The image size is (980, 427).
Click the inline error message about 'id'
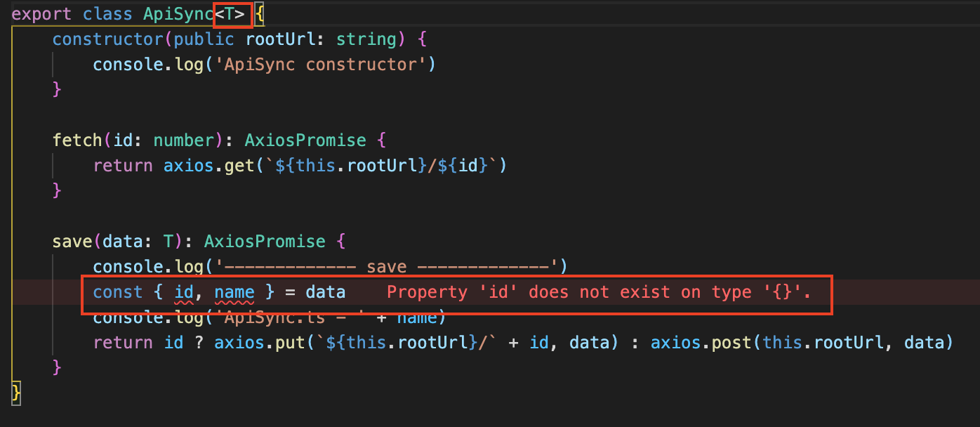(599, 292)
